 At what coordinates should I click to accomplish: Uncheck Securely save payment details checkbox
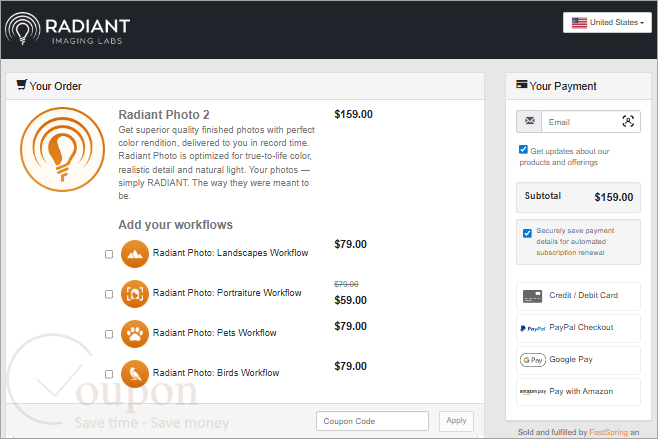527,233
